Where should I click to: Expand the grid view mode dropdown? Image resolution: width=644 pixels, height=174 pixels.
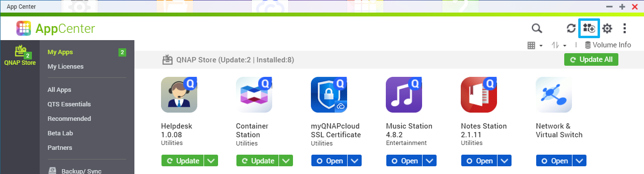[535, 45]
